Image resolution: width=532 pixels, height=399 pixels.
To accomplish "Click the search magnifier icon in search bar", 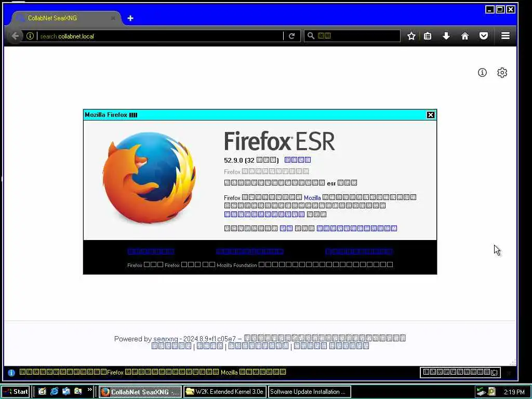I will point(311,36).
